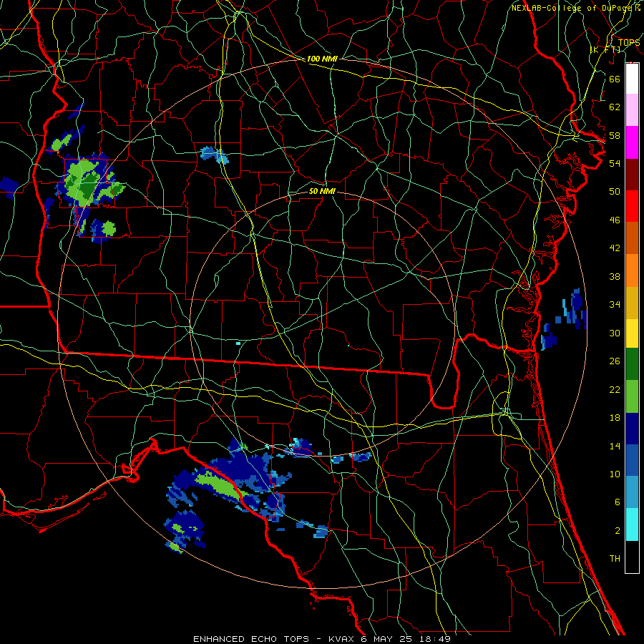This screenshot has height=644, width=644.
Task: Click the legend value '50'
Action: coord(615,192)
